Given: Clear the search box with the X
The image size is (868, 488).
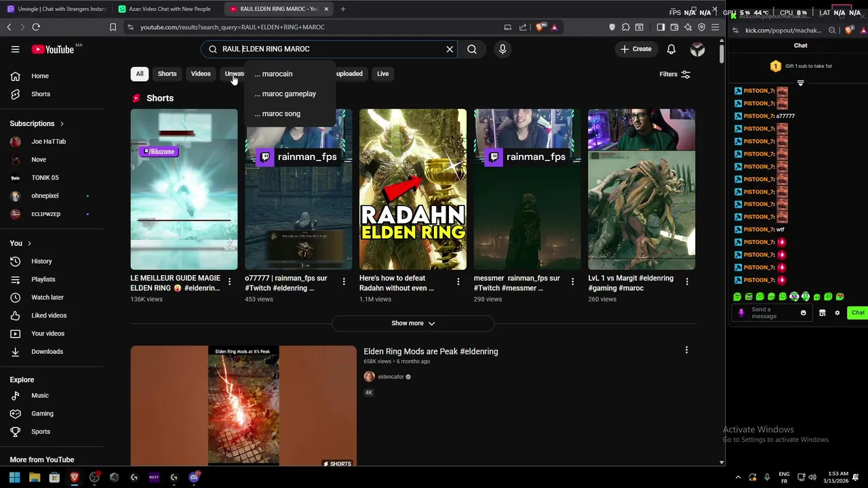Looking at the screenshot, I should tap(450, 49).
